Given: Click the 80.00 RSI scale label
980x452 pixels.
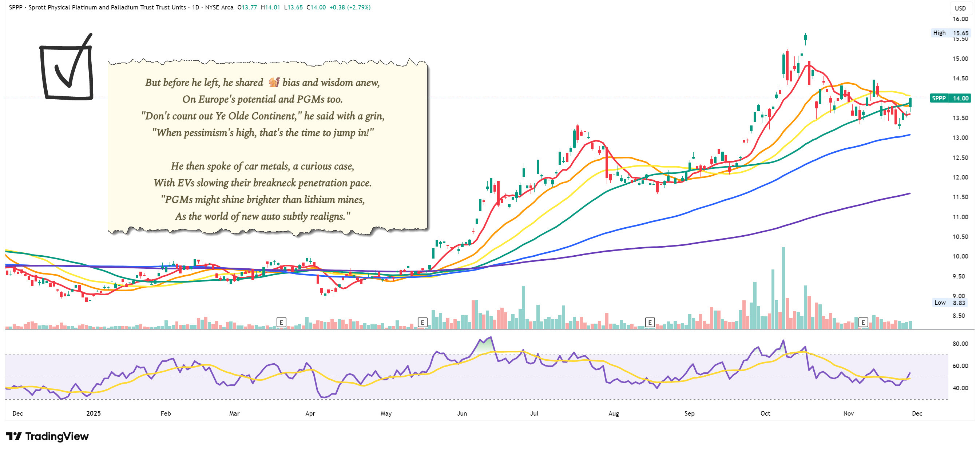Looking at the screenshot, I should (960, 344).
